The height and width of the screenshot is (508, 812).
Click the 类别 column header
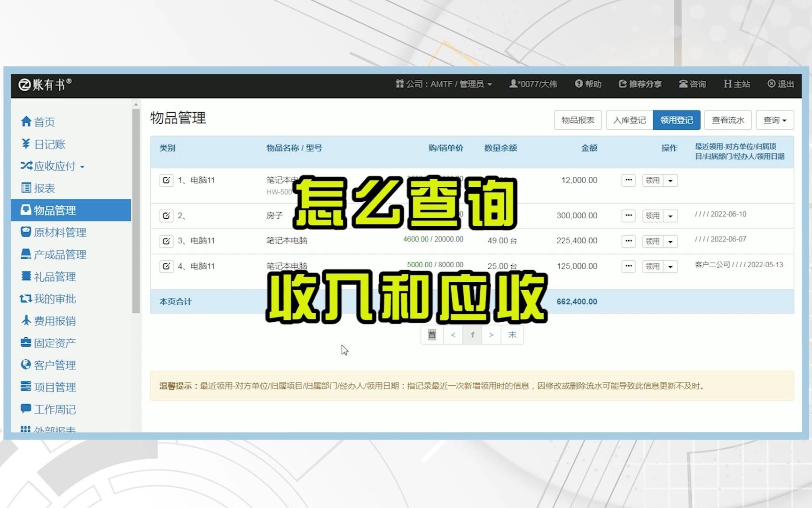[x=167, y=148]
